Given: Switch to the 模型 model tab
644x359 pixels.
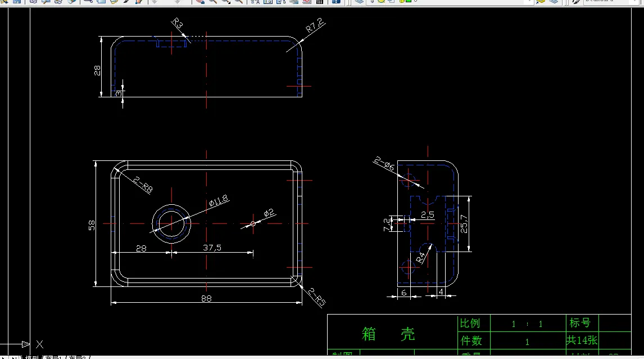Looking at the screenshot, I should [31, 357].
